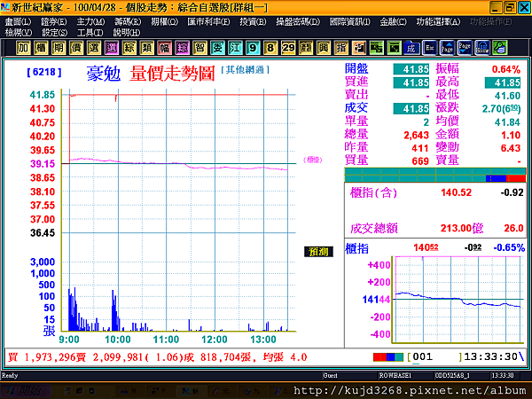This screenshot has width=532, height=399.
Task: Click the cyan 江 toolbar icon
Action: click(x=235, y=48)
